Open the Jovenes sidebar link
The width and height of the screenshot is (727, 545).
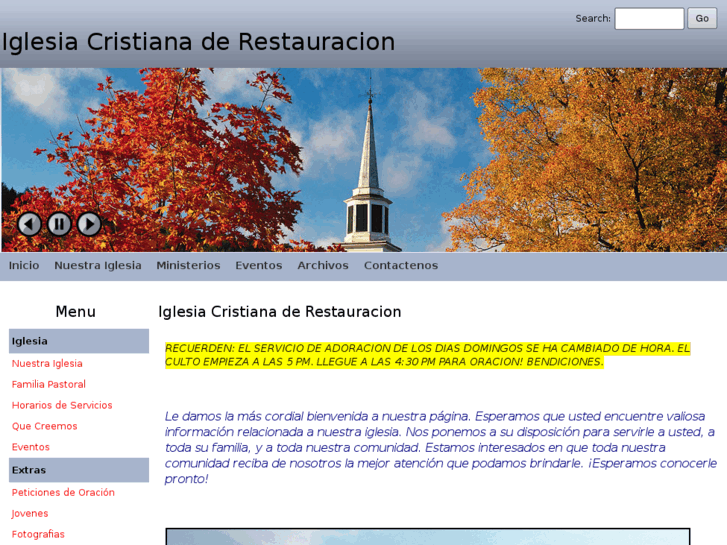[30, 513]
